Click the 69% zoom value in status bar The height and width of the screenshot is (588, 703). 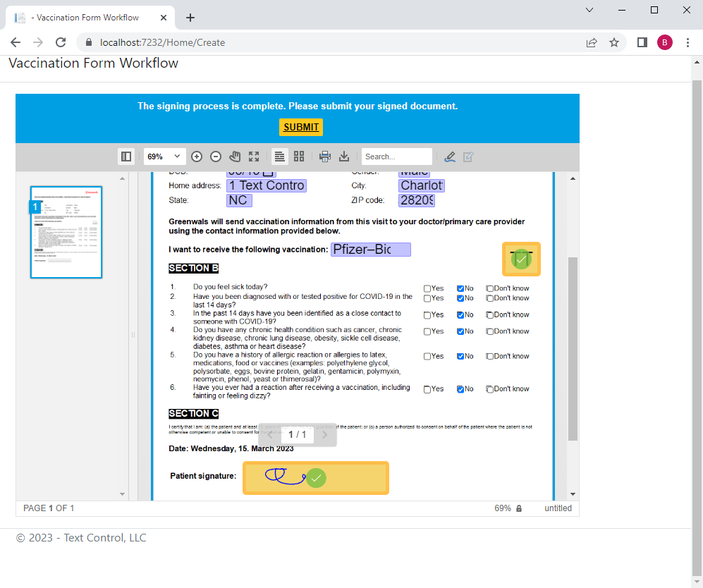(503, 508)
